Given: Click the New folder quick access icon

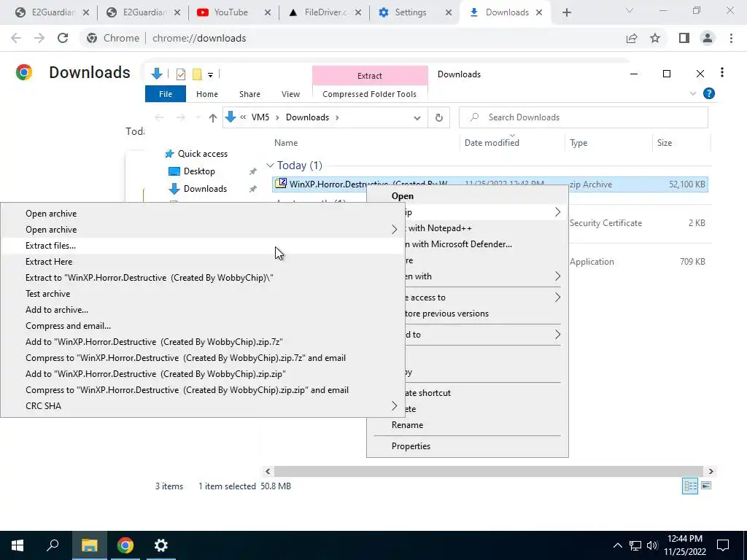Looking at the screenshot, I should point(197,74).
